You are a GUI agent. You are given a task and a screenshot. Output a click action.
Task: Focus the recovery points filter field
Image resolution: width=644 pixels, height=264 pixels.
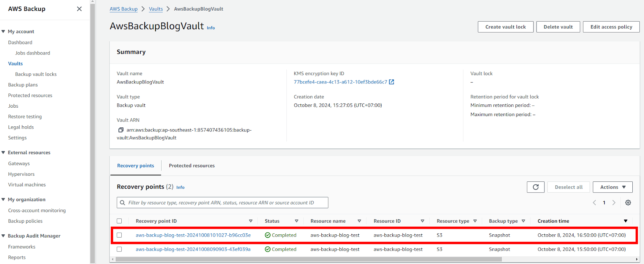(x=223, y=203)
